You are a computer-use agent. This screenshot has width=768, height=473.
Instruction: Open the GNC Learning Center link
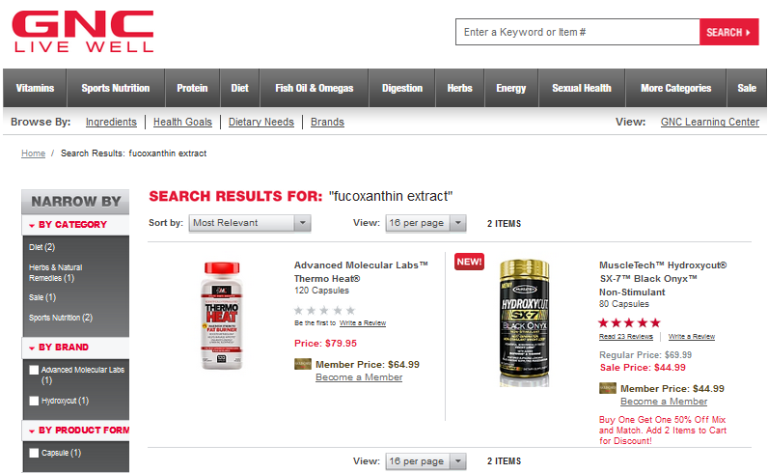(710, 122)
